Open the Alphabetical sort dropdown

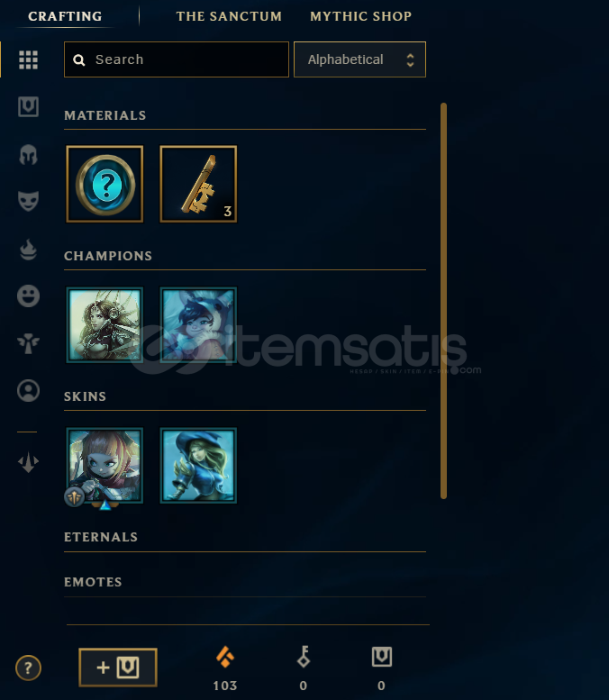click(x=359, y=59)
